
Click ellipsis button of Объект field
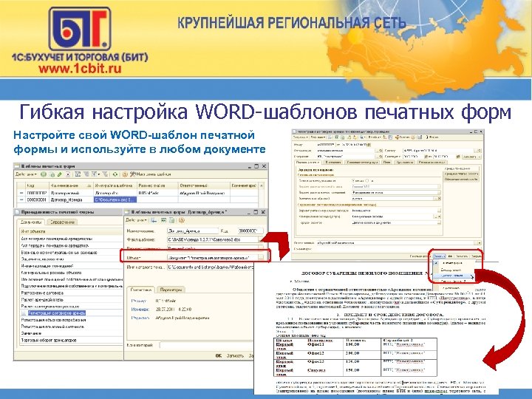coord(261,258)
